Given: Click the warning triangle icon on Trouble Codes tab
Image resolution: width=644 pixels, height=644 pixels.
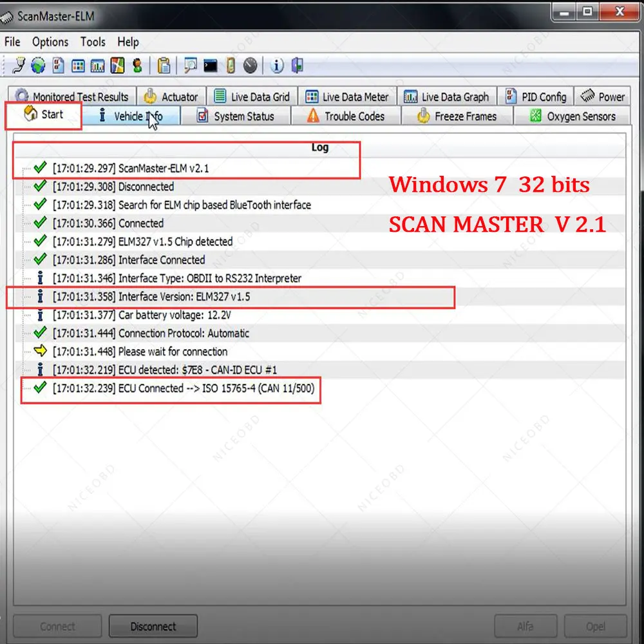Looking at the screenshot, I should (x=313, y=115).
